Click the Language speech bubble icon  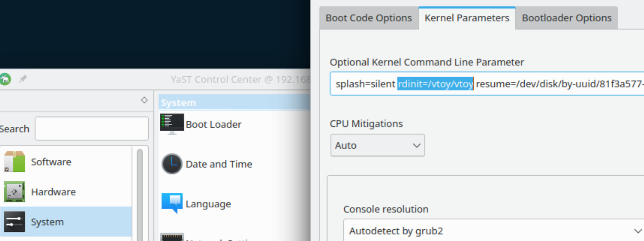tap(172, 203)
